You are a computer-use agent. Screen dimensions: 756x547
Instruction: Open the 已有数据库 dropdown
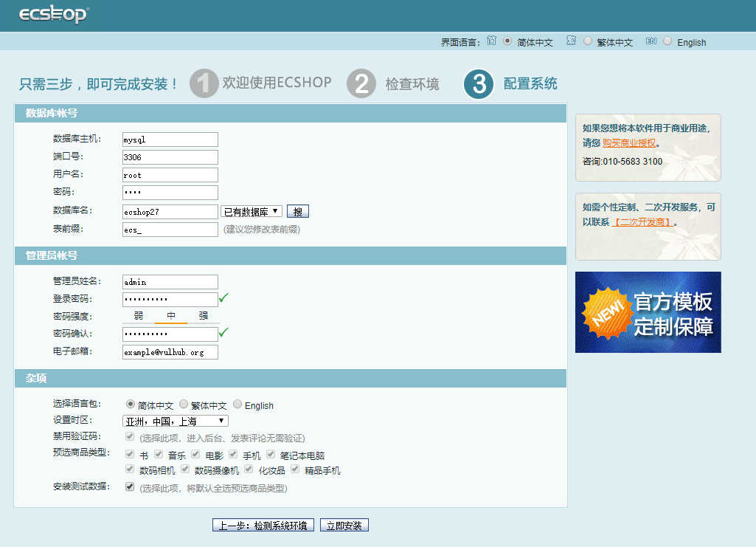(x=252, y=211)
